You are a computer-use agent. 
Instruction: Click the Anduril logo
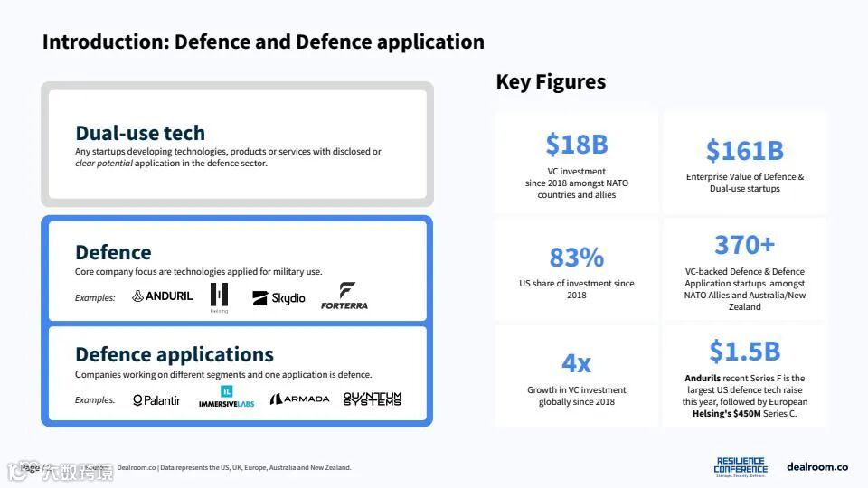pos(162,296)
